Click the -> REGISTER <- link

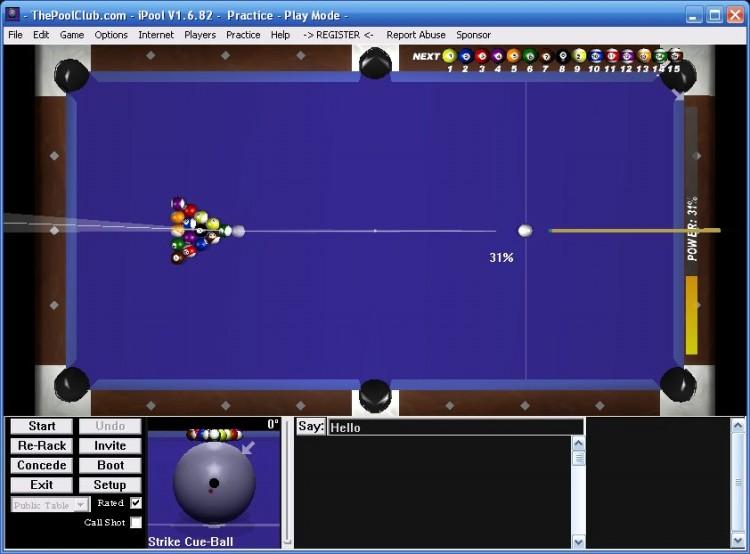click(338, 35)
